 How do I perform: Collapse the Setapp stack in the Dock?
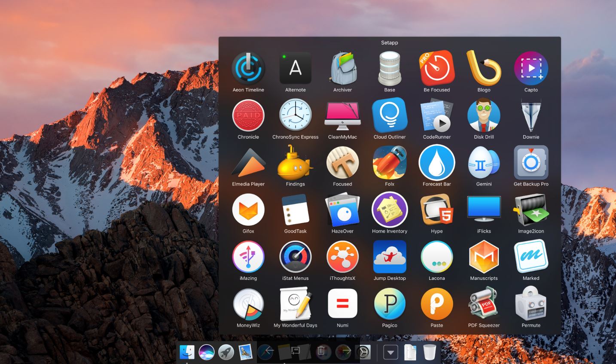click(x=390, y=352)
